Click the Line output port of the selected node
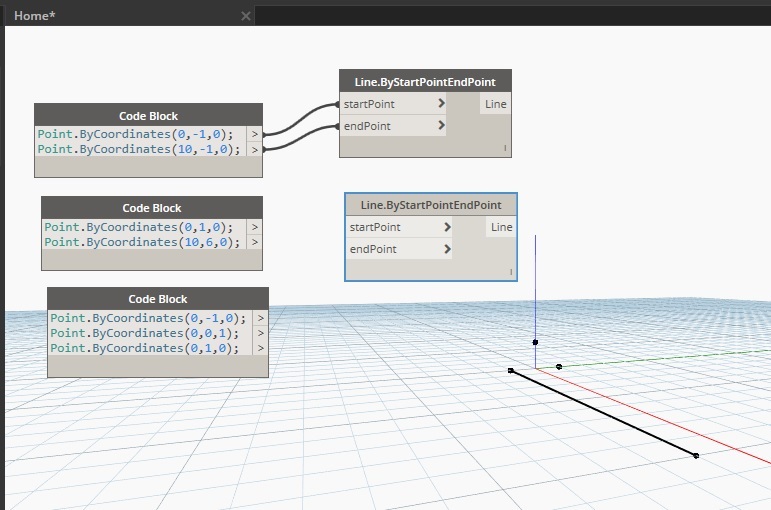This screenshot has width=771, height=510. 501,227
